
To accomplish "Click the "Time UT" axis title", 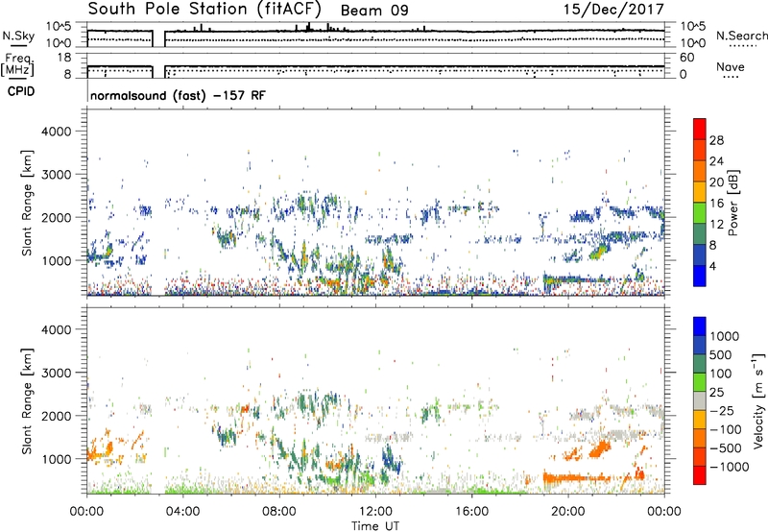I will [x=375, y=526].
